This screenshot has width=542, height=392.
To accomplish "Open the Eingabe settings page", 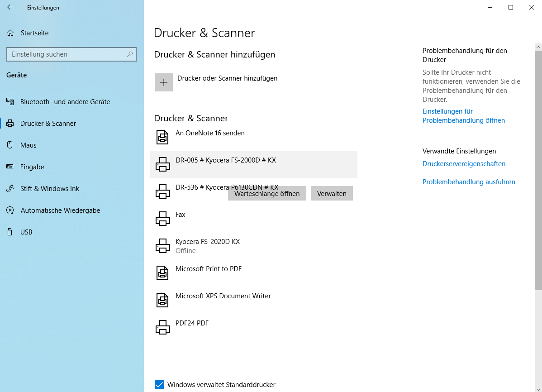I will (x=32, y=167).
